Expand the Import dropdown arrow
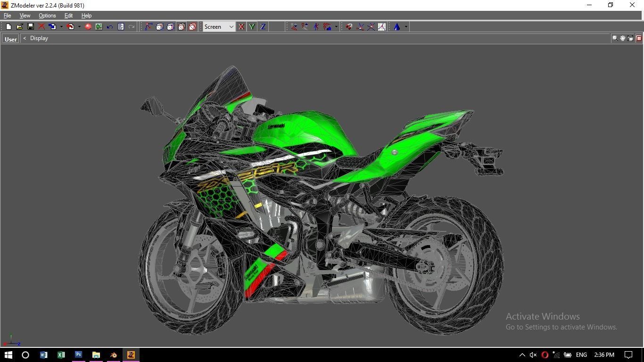The width and height of the screenshot is (644, 362). tap(61, 27)
